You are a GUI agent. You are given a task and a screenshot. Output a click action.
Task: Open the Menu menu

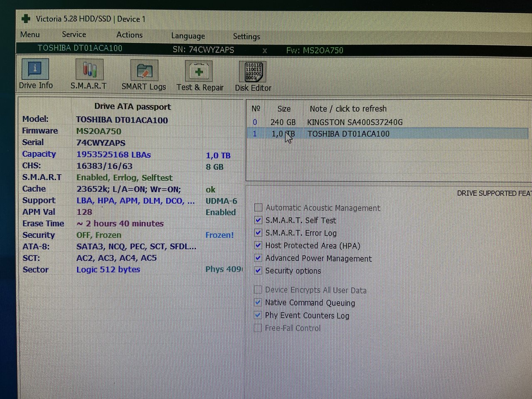point(30,34)
